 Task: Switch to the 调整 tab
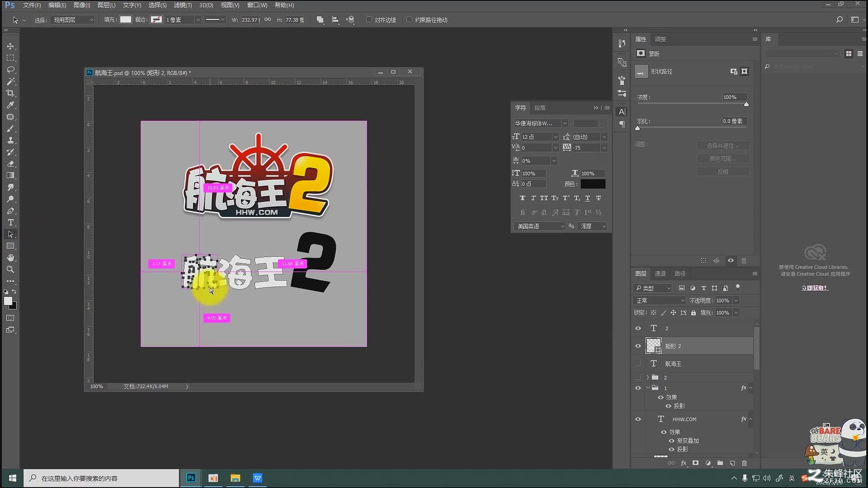pyautogui.click(x=660, y=39)
